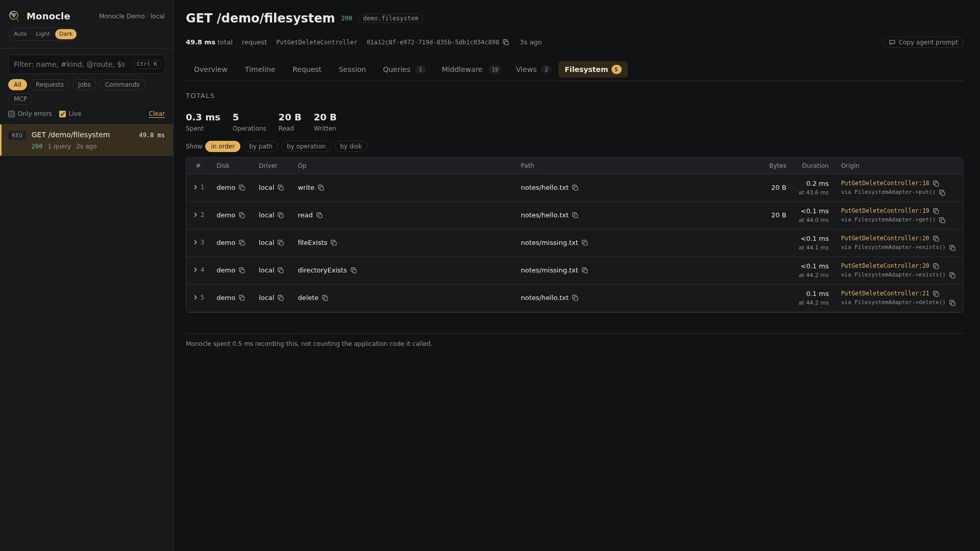Filter list by MCP
Screen dimensions: 980x551
(x=20, y=99)
